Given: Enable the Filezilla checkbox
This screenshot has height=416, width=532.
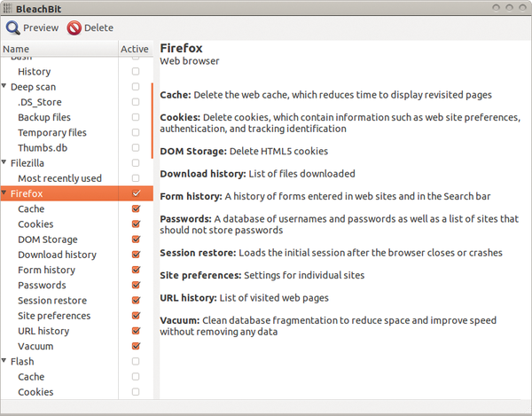Looking at the screenshot, I should [136, 163].
